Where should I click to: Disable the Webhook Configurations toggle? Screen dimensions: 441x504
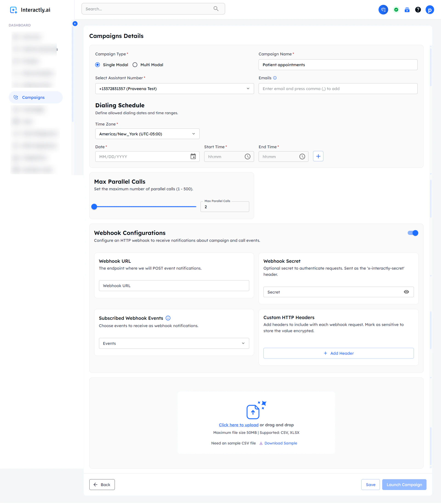pos(413,233)
